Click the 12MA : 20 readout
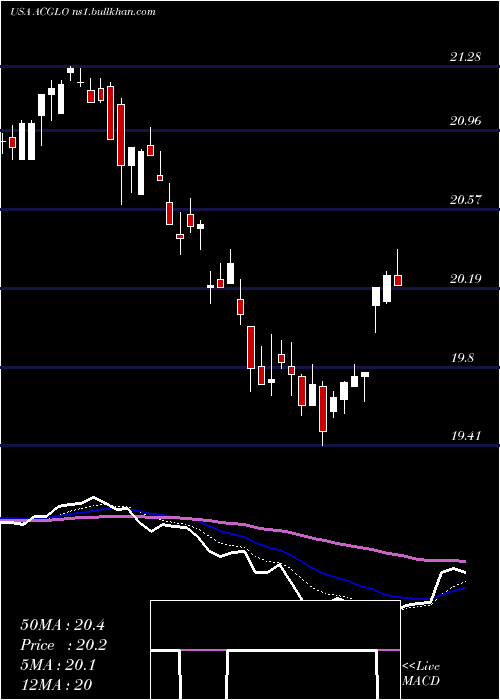Image resolution: width=500 pixels, height=700 pixels. pos(56,685)
